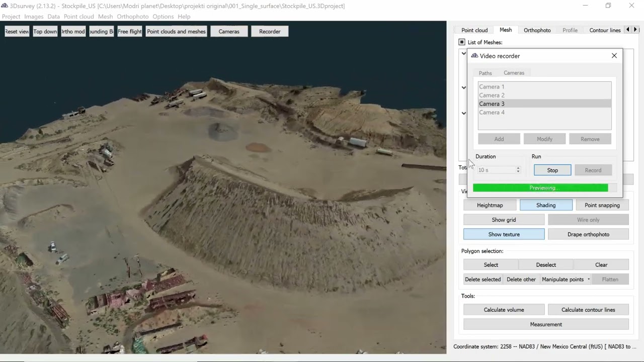The image size is (644, 362).
Task: Switch to the Point cloud tab
Action: (x=474, y=30)
